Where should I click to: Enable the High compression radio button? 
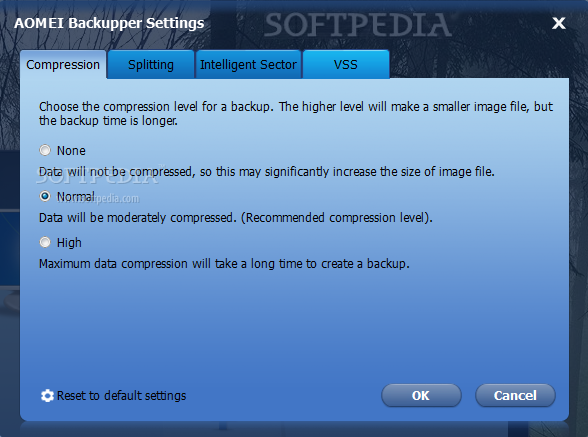point(45,242)
